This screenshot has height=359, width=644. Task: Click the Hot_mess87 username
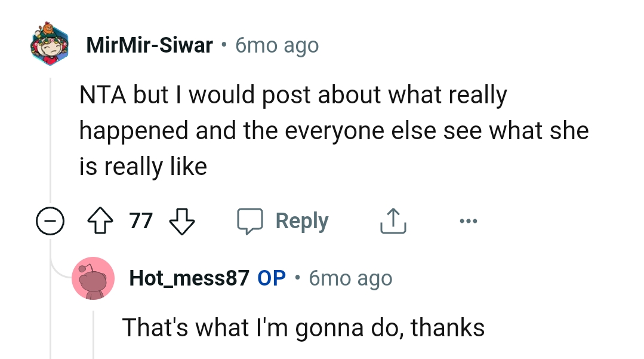[189, 278]
